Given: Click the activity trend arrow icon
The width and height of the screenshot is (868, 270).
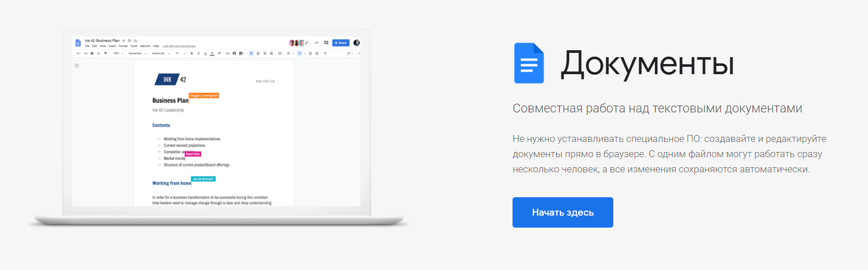Looking at the screenshot, I should point(316,43).
